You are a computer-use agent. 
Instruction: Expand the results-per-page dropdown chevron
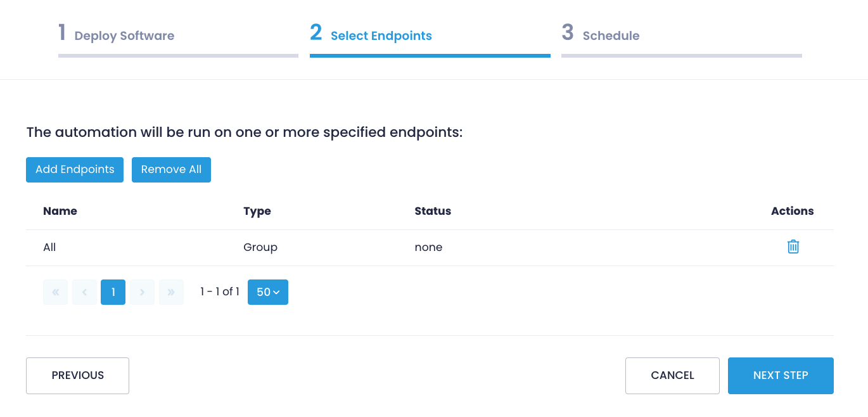click(278, 292)
